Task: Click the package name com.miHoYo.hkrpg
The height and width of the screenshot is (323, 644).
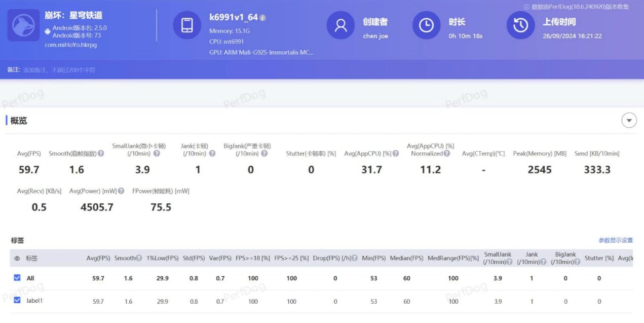Action: click(70, 45)
